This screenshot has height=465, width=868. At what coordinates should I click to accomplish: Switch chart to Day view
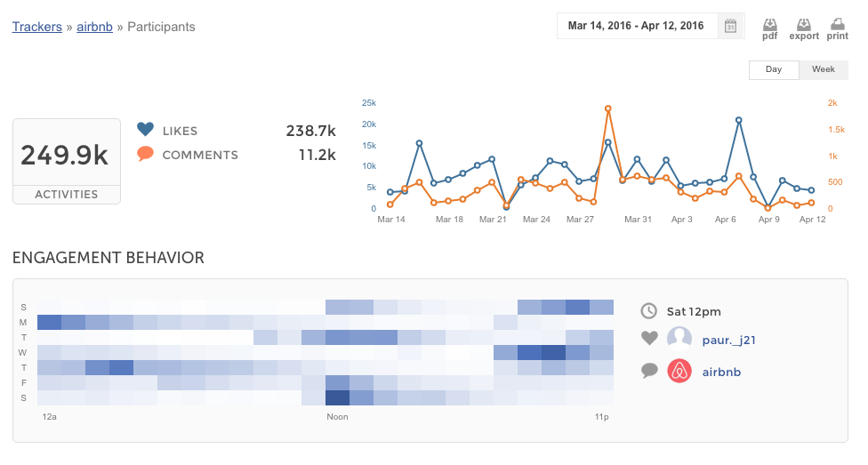(774, 69)
